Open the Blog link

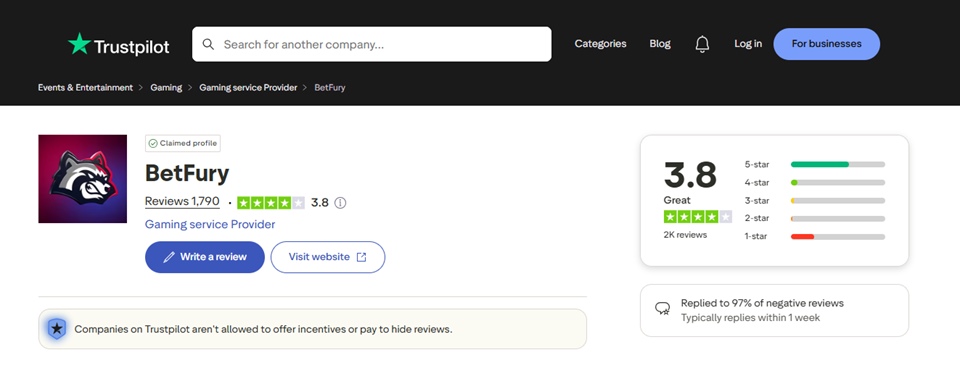coord(660,44)
